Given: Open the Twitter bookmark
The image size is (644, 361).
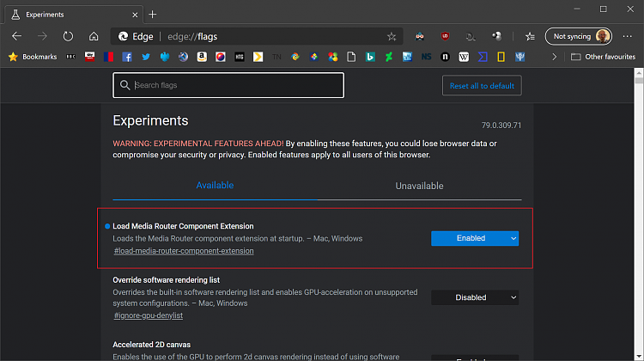Looking at the screenshot, I should pyautogui.click(x=146, y=57).
